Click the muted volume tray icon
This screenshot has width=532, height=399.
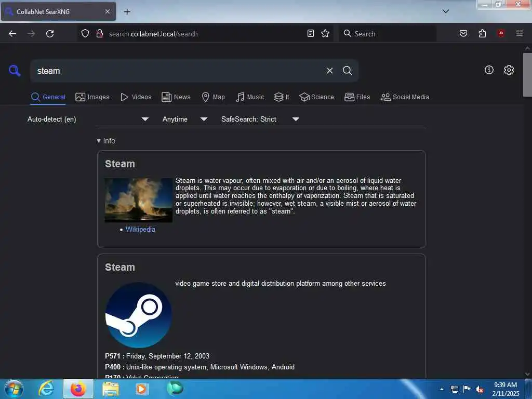480,389
